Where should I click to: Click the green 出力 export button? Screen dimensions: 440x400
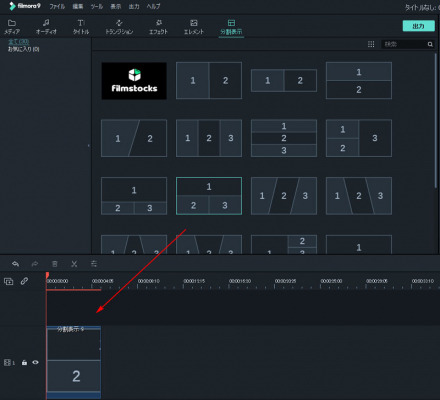click(x=419, y=26)
